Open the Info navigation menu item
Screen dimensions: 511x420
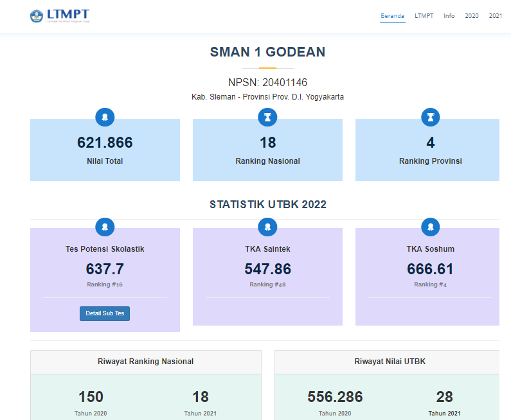[449, 16]
